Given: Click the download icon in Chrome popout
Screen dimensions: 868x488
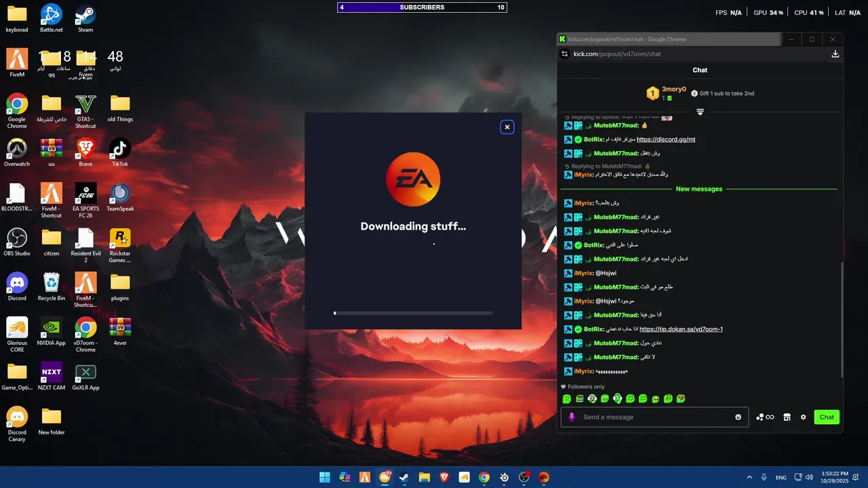Looking at the screenshot, I should (835, 54).
